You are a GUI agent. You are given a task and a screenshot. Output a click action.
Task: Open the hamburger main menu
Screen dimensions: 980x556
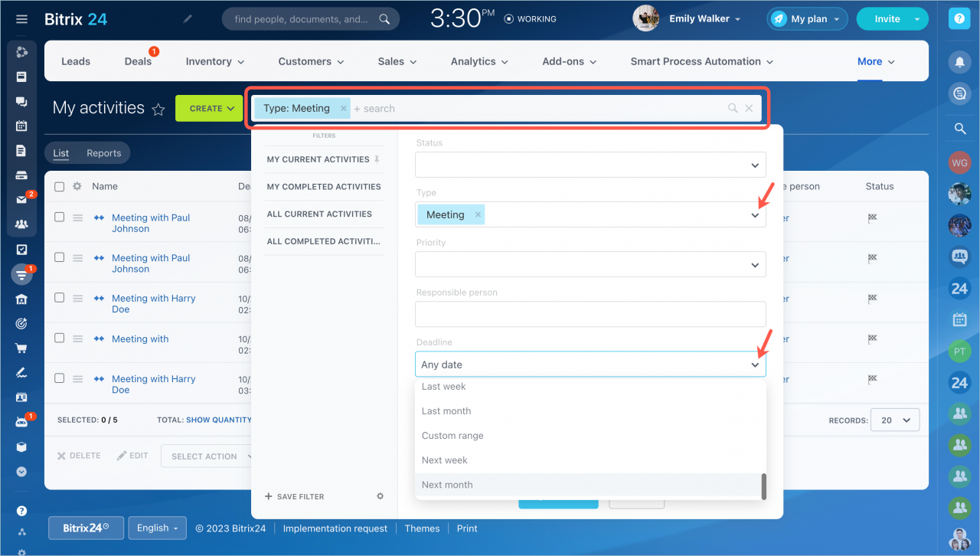[x=21, y=19]
